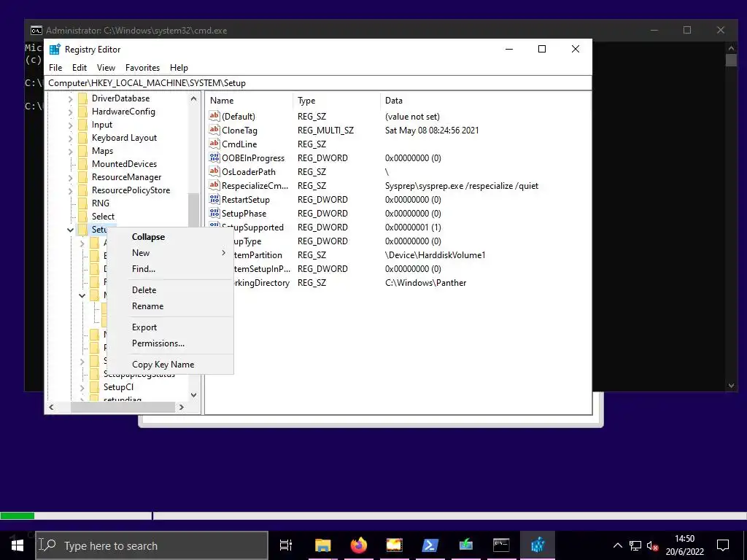This screenshot has height=560, width=747.
Task: Click the Maps folder icon
Action: point(83,151)
